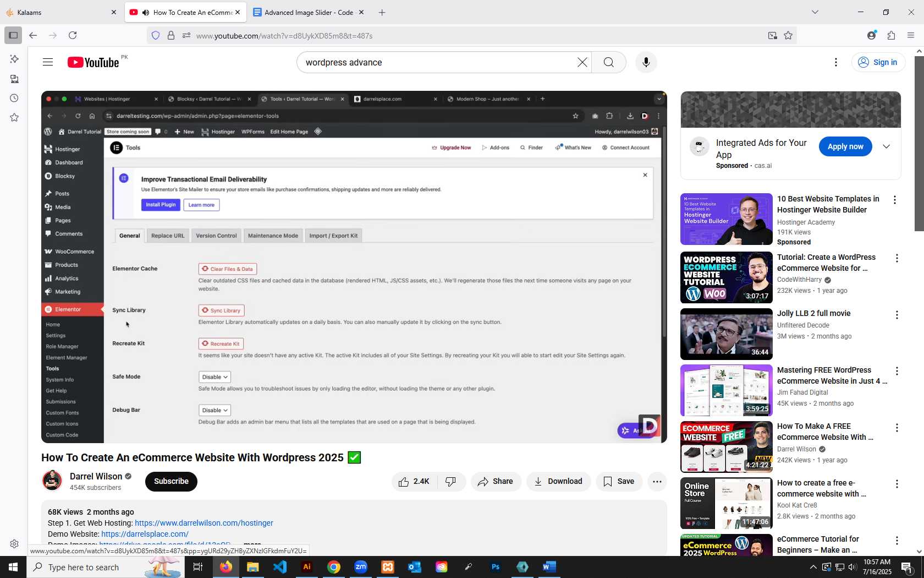The height and width of the screenshot is (578, 924).
Task: Reload the page in the browser
Action: [73, 35]
